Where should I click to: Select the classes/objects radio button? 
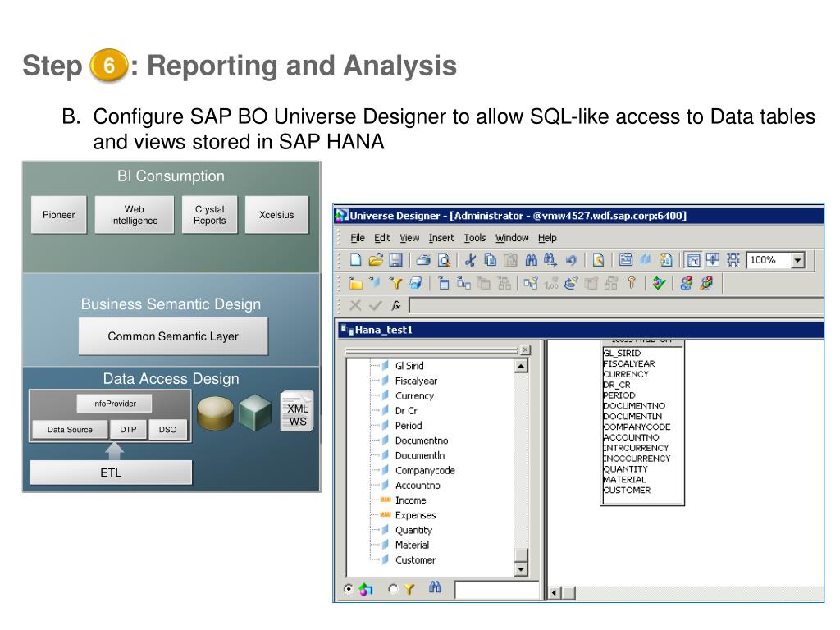(349, 589)
